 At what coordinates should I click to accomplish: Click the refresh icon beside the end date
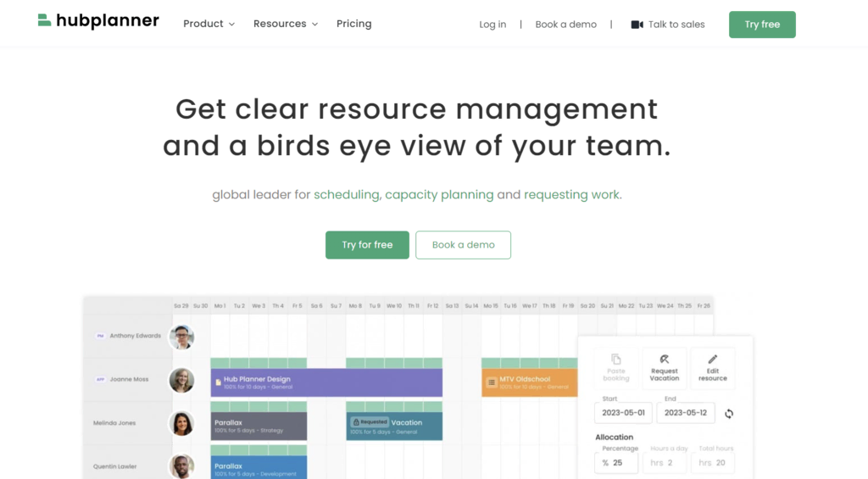pyautogui.click(x=729, y=414)
